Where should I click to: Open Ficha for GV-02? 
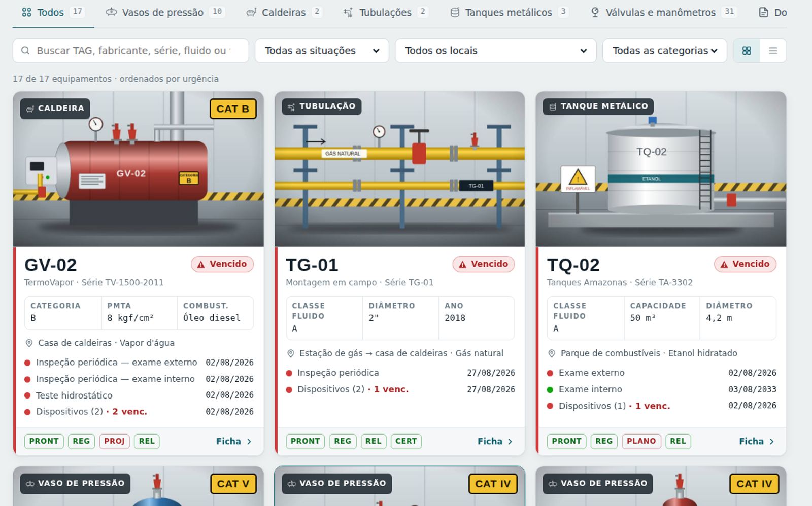pos(234,442)
